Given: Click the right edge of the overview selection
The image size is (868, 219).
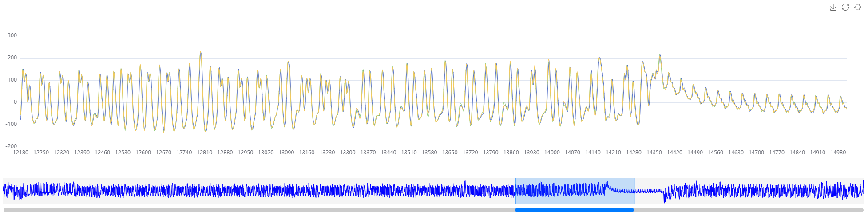Looking at the screenshot, I should click(x=634, y=191).
